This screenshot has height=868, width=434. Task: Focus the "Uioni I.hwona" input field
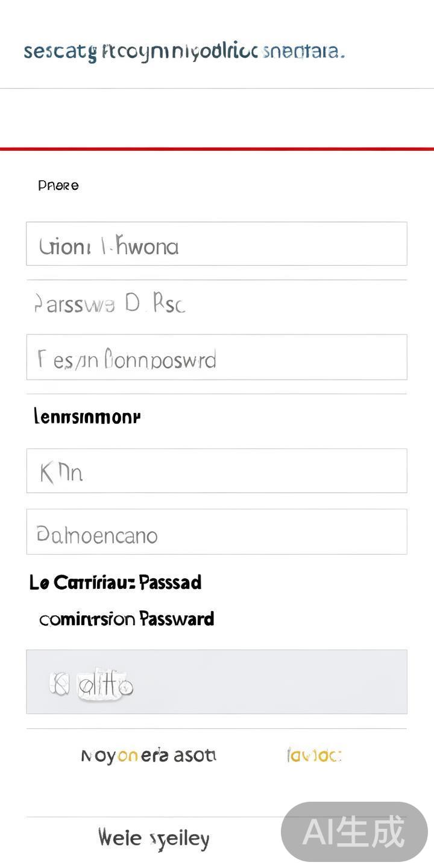click(216, 244)
